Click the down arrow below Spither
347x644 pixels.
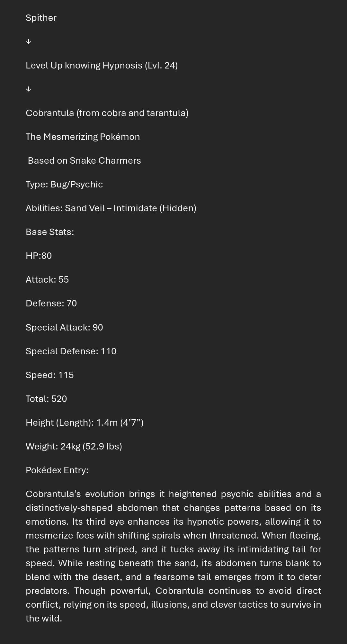point(29,41)
